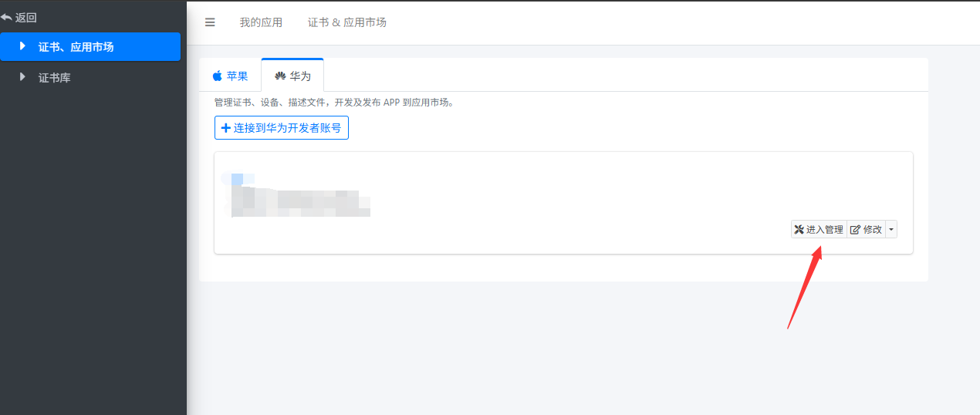The image size is (980, 415).
Task: Open 证书 & 应用市场 in the top navigation
Action: pyautogui.click(x=347, y=22)
